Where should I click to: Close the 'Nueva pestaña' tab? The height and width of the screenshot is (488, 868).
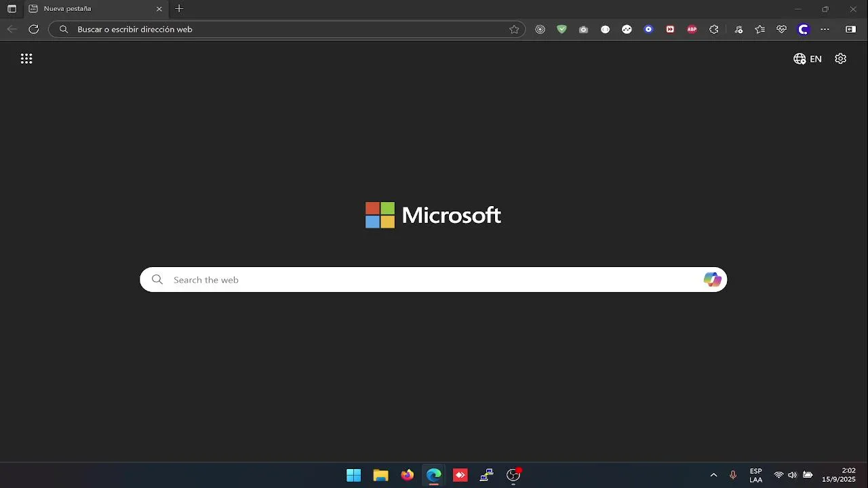click(x=159, y=9)
